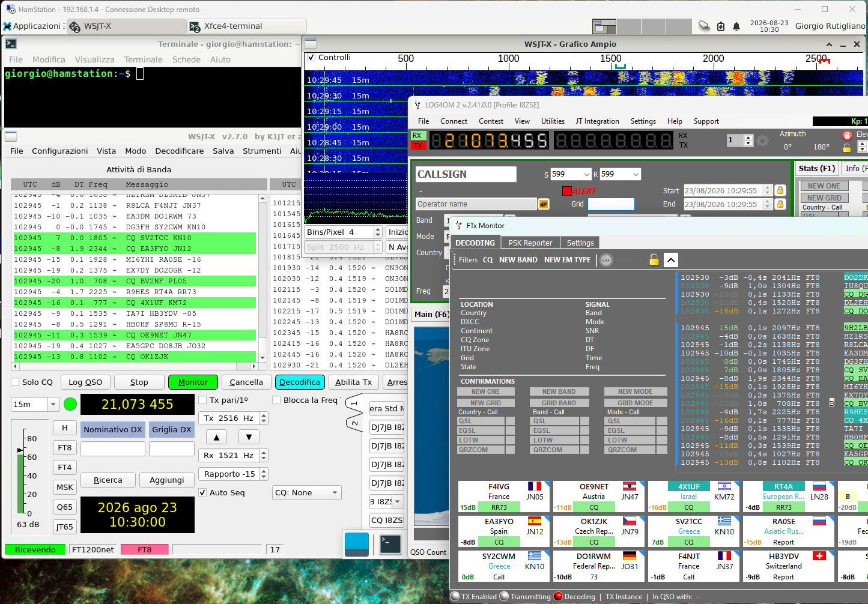
Task: Click the Tx 2516 Hz spinner
Action: pos(233,418)
